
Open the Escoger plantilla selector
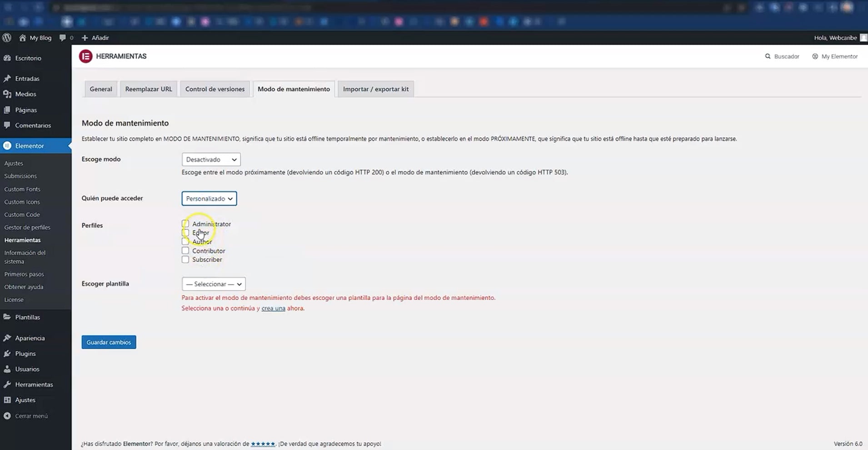213,284
